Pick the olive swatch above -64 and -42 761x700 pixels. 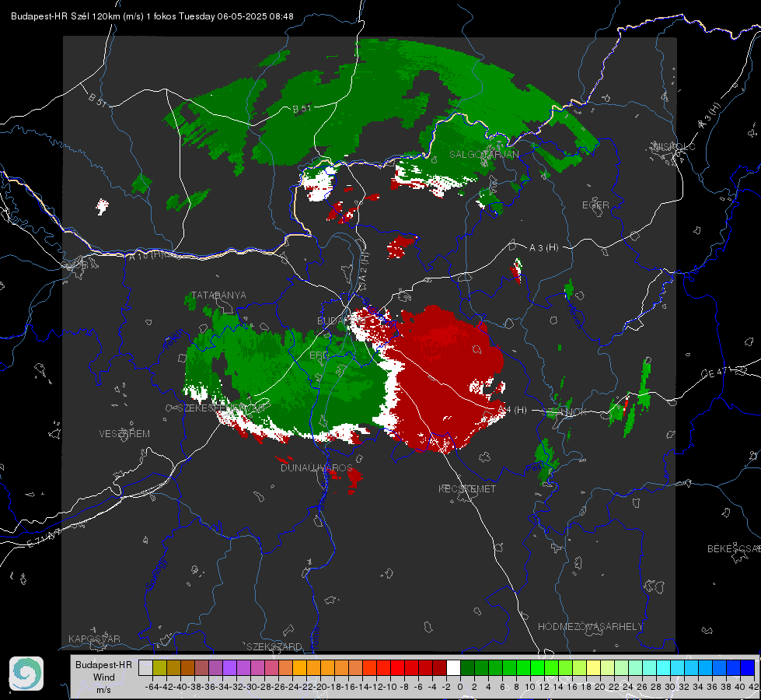(x=159, y=668)
